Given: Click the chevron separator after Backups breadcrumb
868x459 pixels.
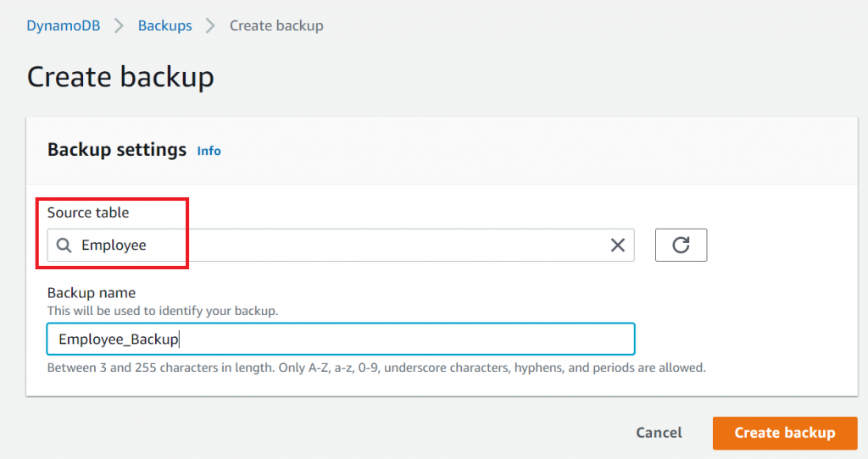Looking at the screenshot, I should click(211, 25).
